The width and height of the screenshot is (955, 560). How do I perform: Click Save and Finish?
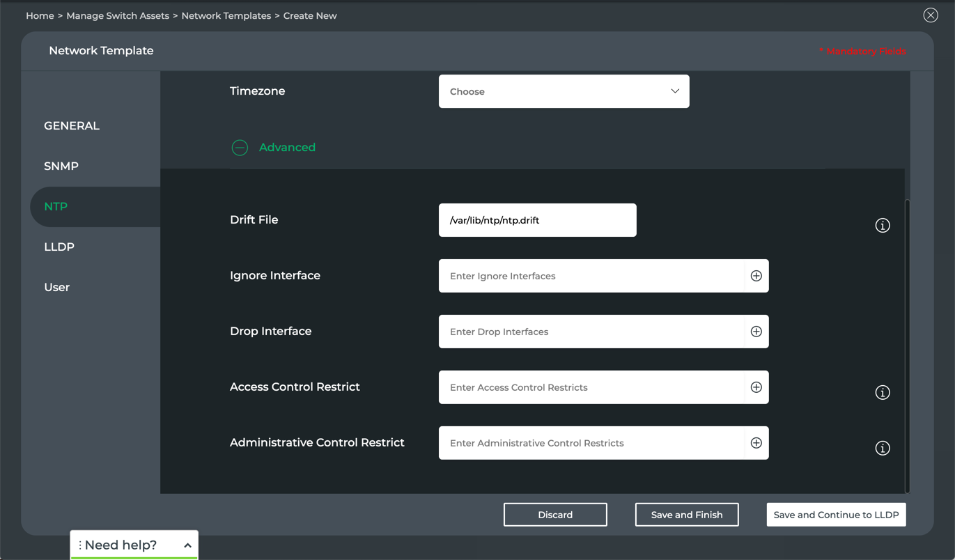tap(686, 515)
